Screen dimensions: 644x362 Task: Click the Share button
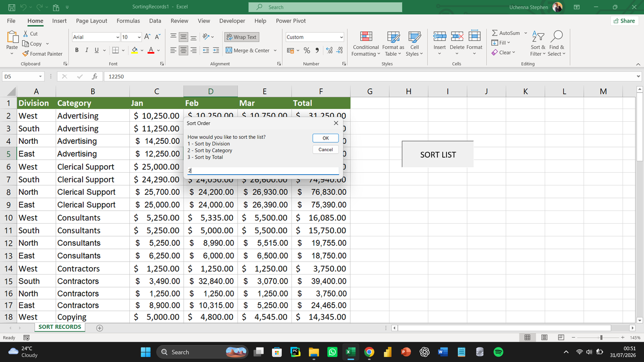[x=624, y=21]
